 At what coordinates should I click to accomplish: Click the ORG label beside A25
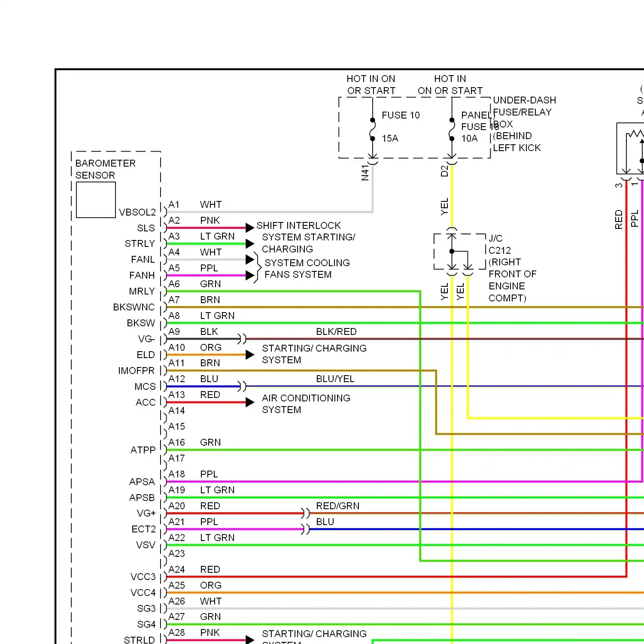[x=211, y=586]
